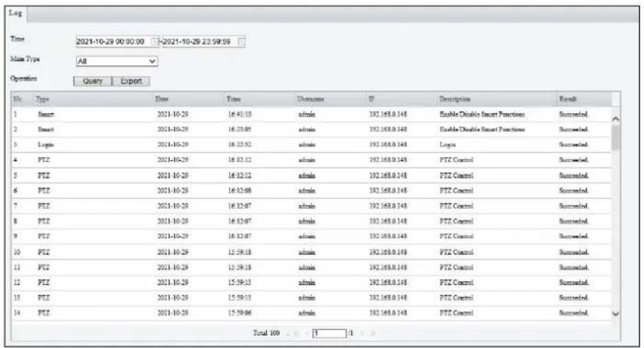Image resolution: width=644 pixels, height=348 pixels.
Task: Click time 16:22:52 in row 3
Action: (240, 144)
